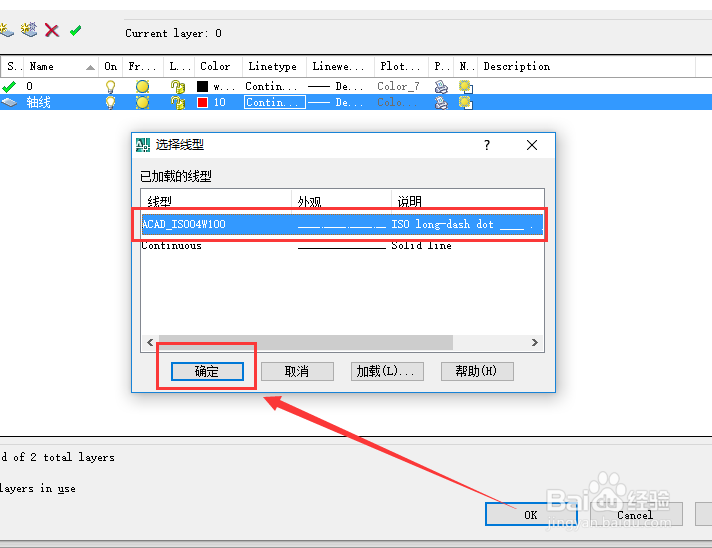Viewport: 712px width, 548px height.
Task: Click the lineweight cell of 轴线 layer
Action: pos(336,103)
